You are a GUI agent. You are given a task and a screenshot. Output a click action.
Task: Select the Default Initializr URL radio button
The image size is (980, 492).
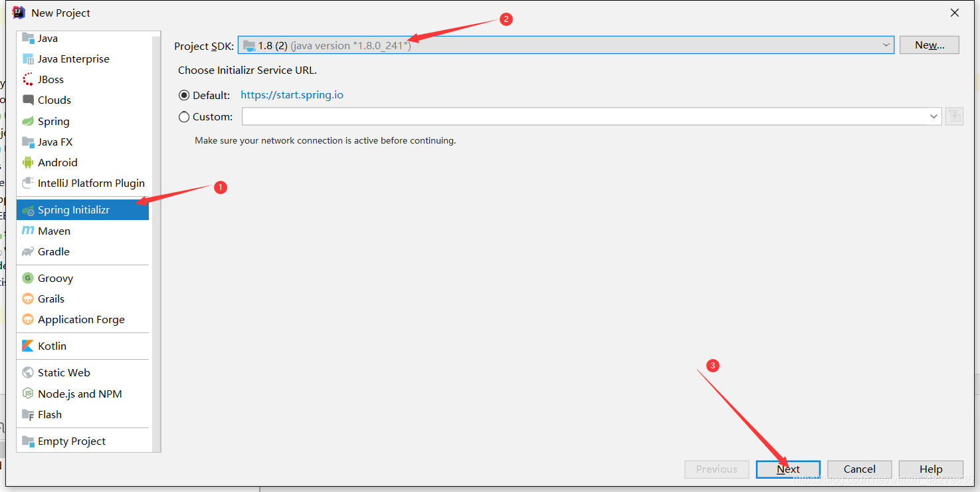pos(185,95)
